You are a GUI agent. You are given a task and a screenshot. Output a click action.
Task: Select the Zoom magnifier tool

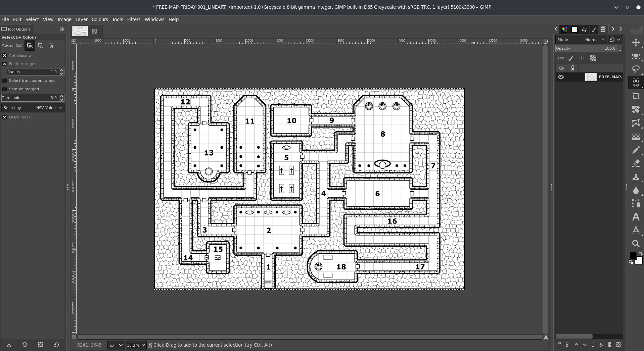[636, 244]
